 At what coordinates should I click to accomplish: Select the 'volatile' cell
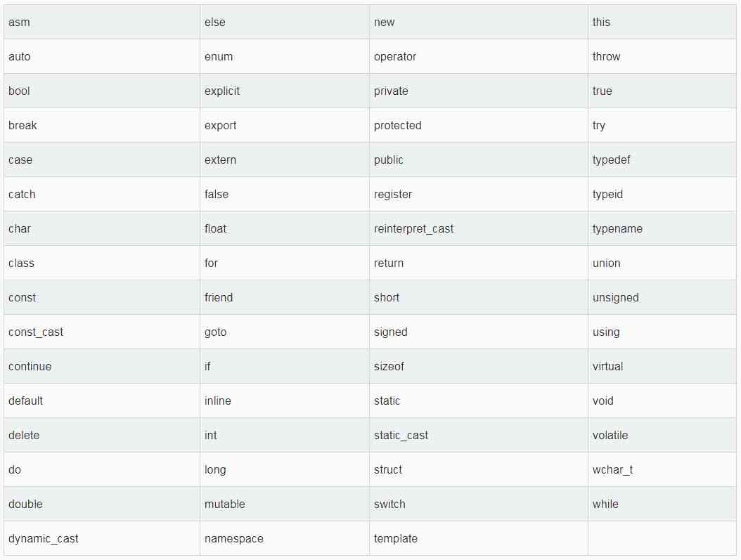tap(662, 436)
